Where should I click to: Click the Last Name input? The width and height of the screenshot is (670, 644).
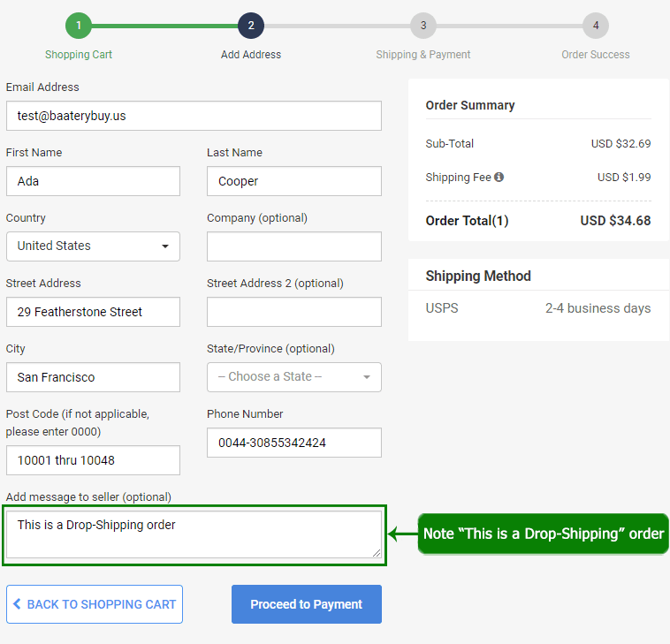click(293, 181)
